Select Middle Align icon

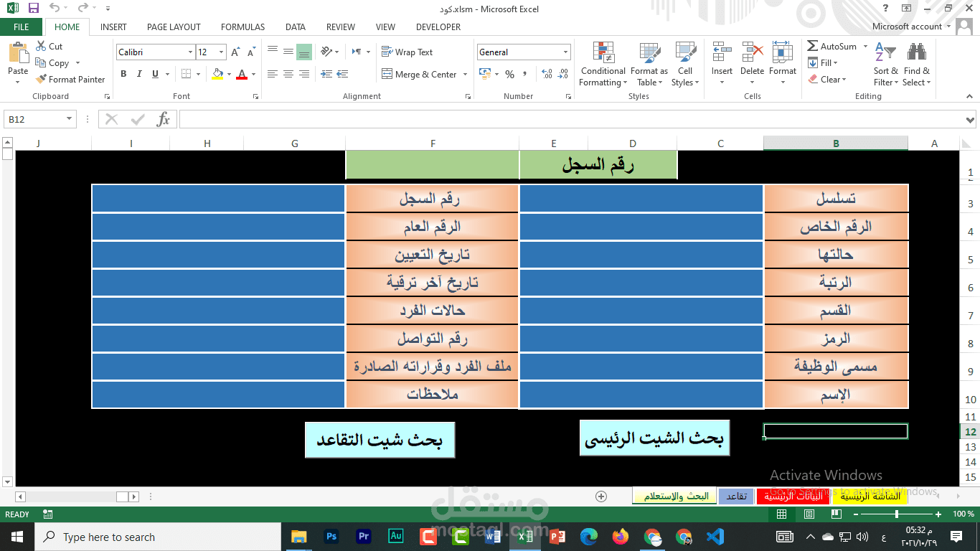point(288,52)
